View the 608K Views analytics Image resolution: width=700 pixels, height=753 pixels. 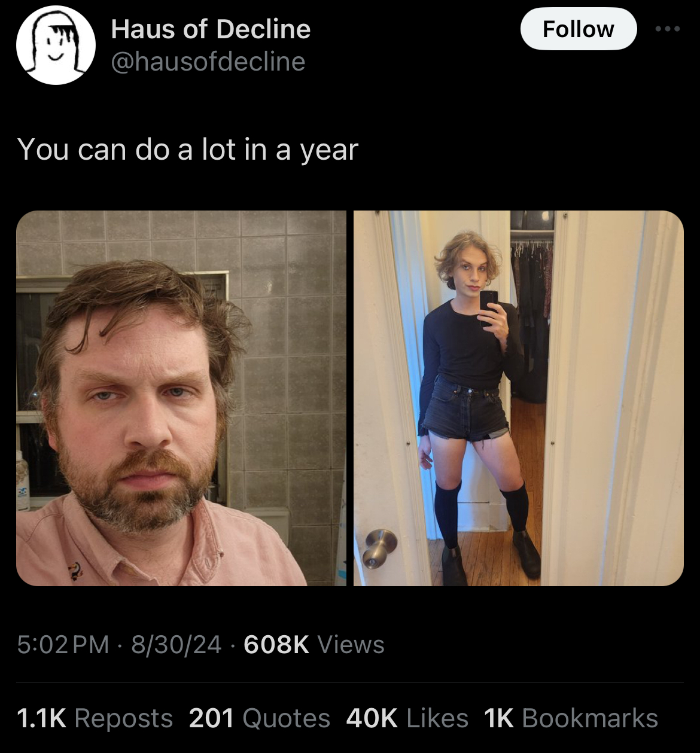(x=314, y=644)
